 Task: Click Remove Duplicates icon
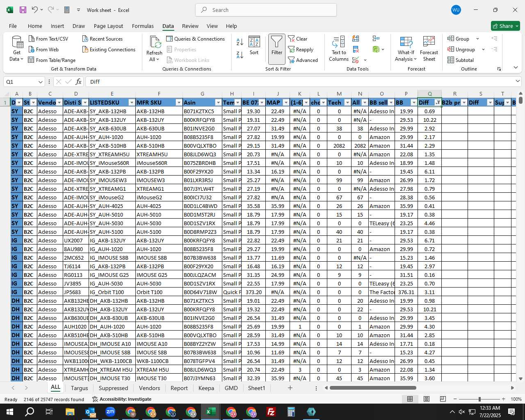(x=356, y=49)
